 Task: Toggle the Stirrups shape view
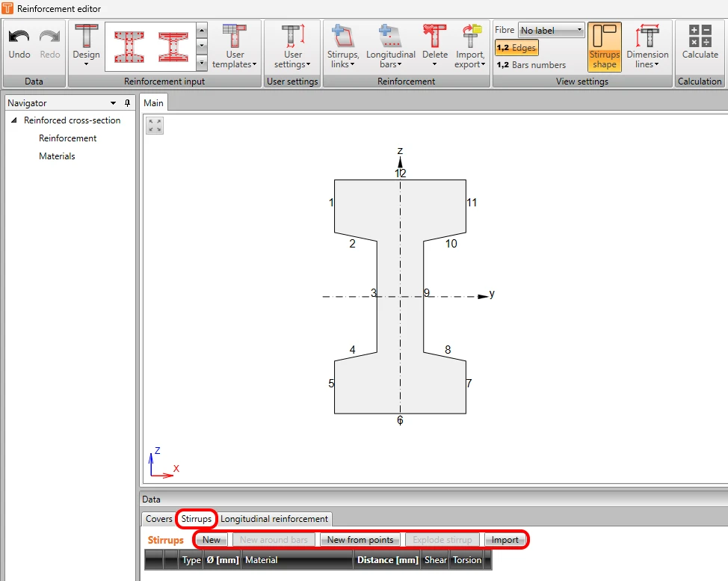(x=605, y=47)
